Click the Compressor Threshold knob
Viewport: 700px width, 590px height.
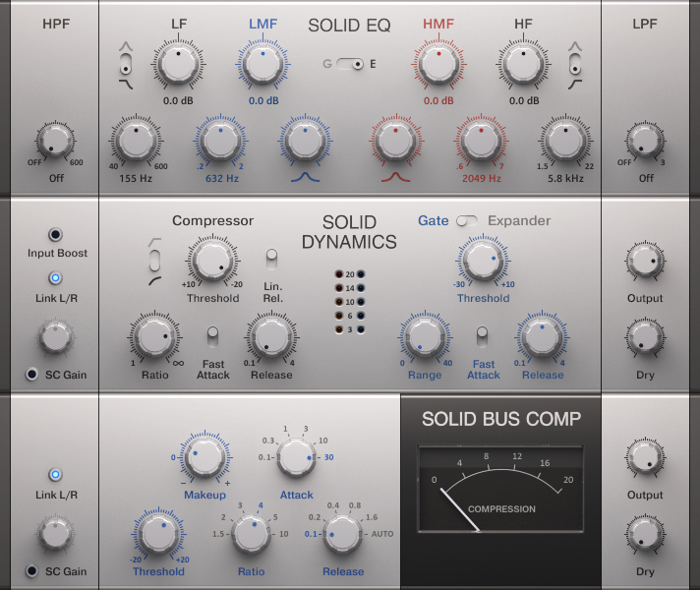pyautogui.click(x=212, y=261)
